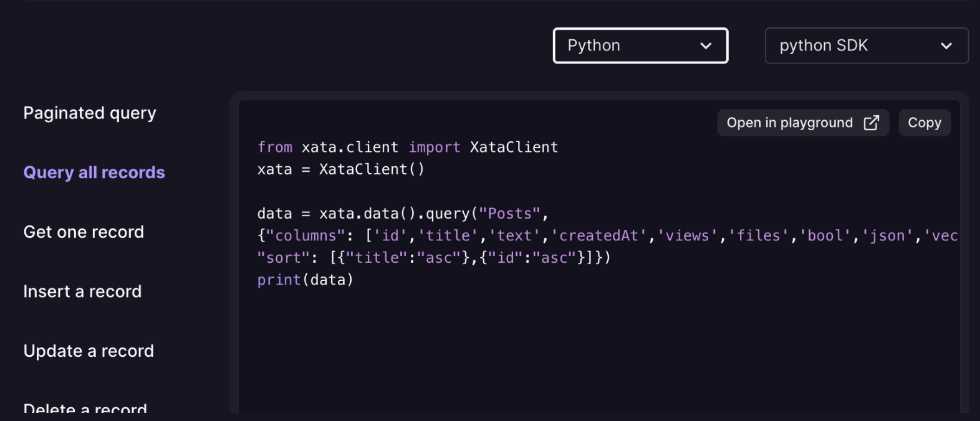Screen dimensions: 980x421
Task: Click the Open in playground button label
Action: (x=789, y=123)
